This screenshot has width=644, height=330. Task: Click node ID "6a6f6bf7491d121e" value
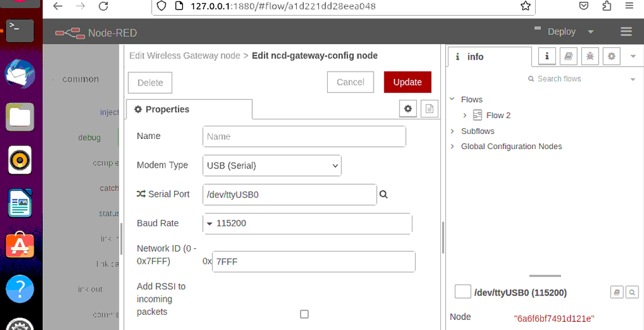click(x=554, y=318)
